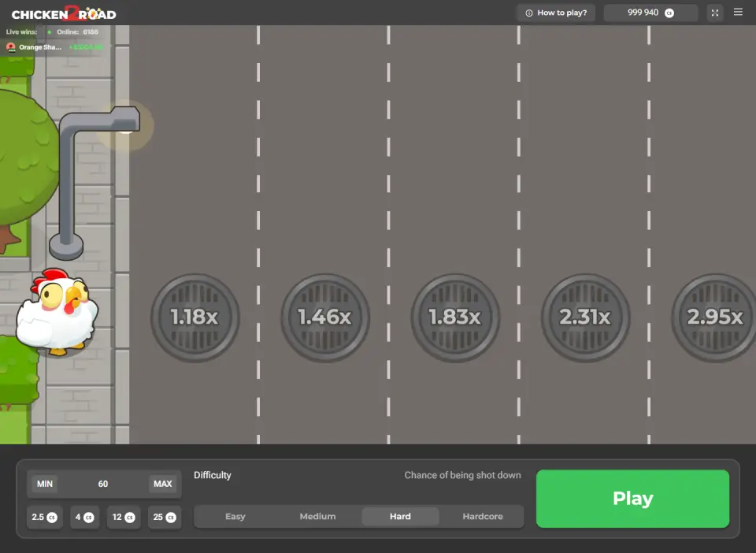Click the Difficulty label
This screenshot has width=756, height=553.
[212, 475]
